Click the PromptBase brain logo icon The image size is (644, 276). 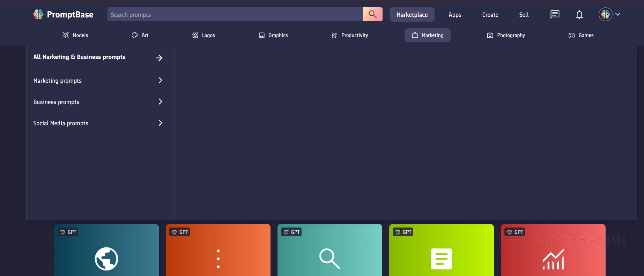point(38,14)
